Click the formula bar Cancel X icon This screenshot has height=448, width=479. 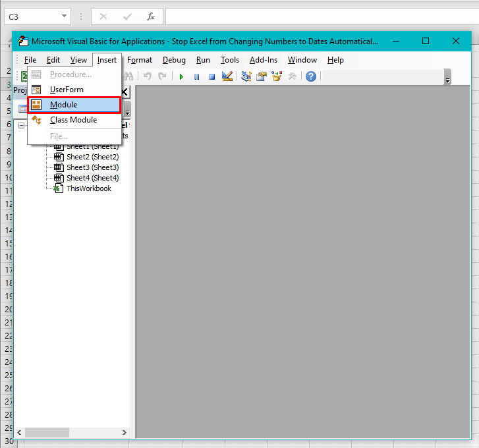pos(103,16)
